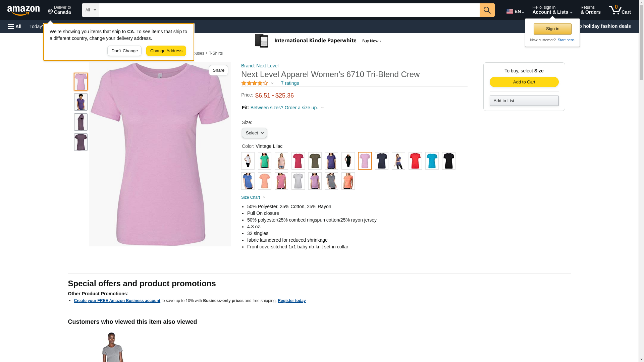
Task: Select the turquoise shirt color option
Action: [x=432, y=161]
